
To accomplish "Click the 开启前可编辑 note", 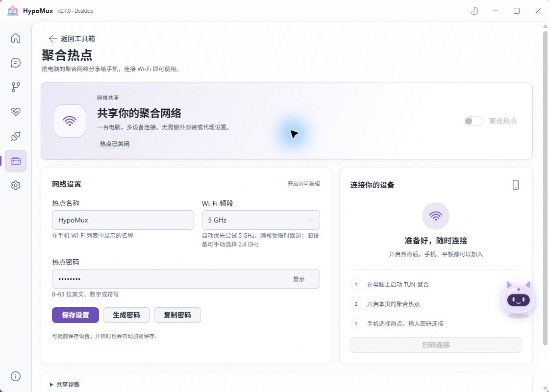I will coord(303,184).
